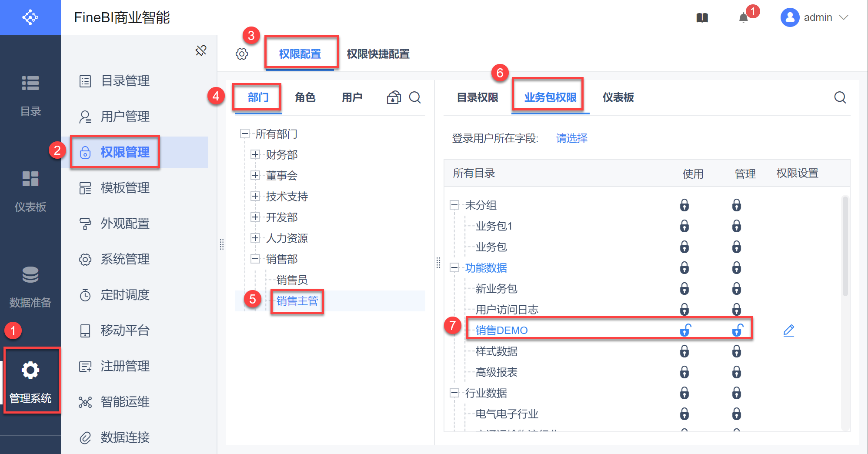Viewport: 868px width, 454px height.
Task: Click the 请选择 field link
Action: (571, 138)
